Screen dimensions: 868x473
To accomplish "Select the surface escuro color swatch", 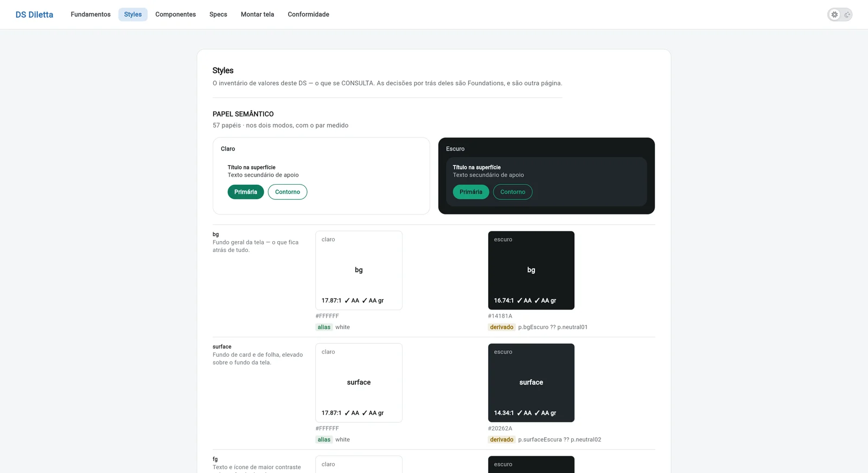I will [x=531, y=383].
